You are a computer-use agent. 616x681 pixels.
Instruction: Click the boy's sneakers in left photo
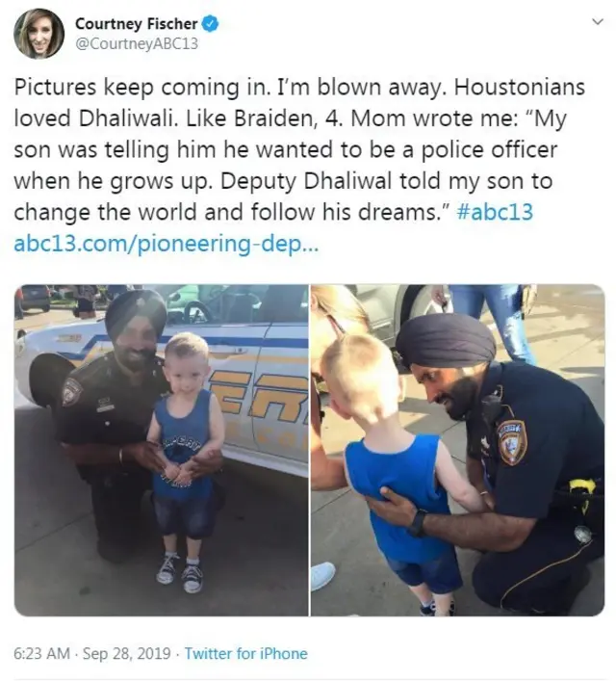coord(179,572)
